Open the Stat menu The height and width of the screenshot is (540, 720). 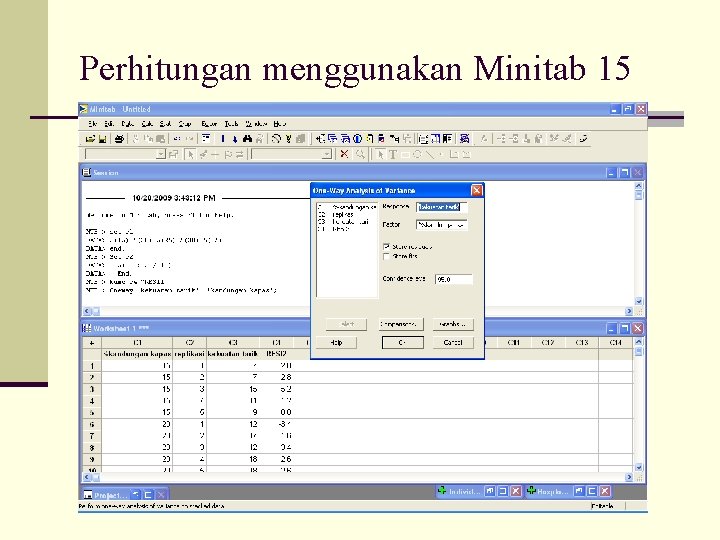[x=165, y=124]
